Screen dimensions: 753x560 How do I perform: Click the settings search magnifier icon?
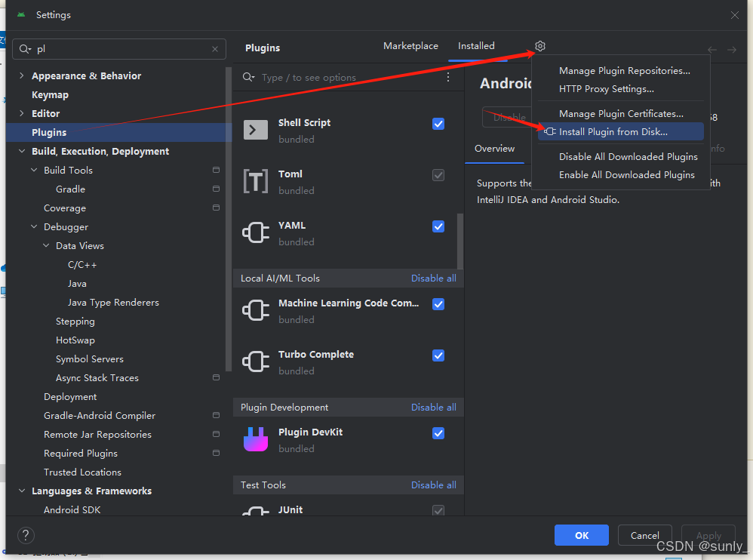click(25, 49)
